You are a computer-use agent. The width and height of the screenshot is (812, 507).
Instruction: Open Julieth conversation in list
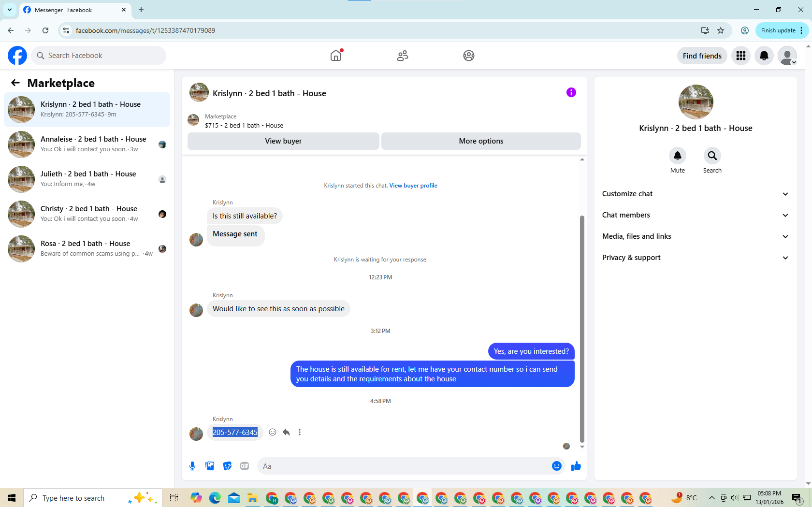pyautogui.click(x=87, y=179)
